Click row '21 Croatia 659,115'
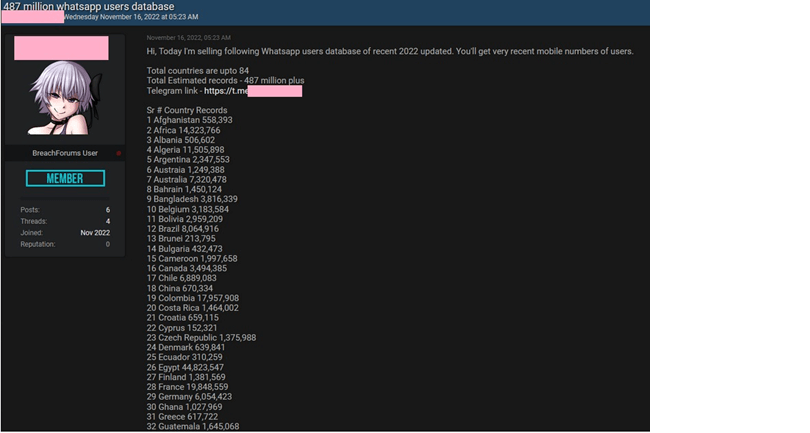The height and width of the screenshot is (433, 810). coord(182,318)
